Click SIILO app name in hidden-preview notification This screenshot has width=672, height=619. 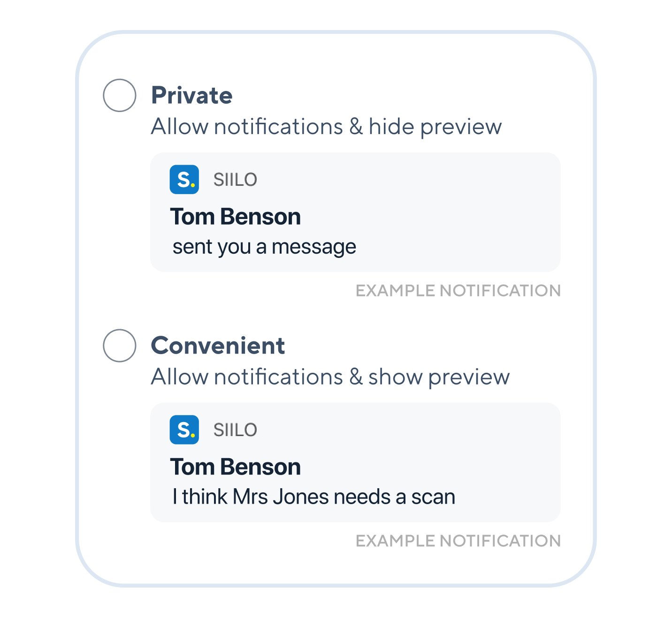click(x=235, y=180)
